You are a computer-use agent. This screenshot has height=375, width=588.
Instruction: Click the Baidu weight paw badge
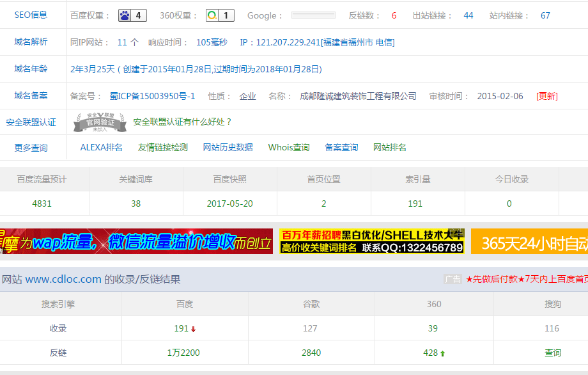click(x=132, y=15)
